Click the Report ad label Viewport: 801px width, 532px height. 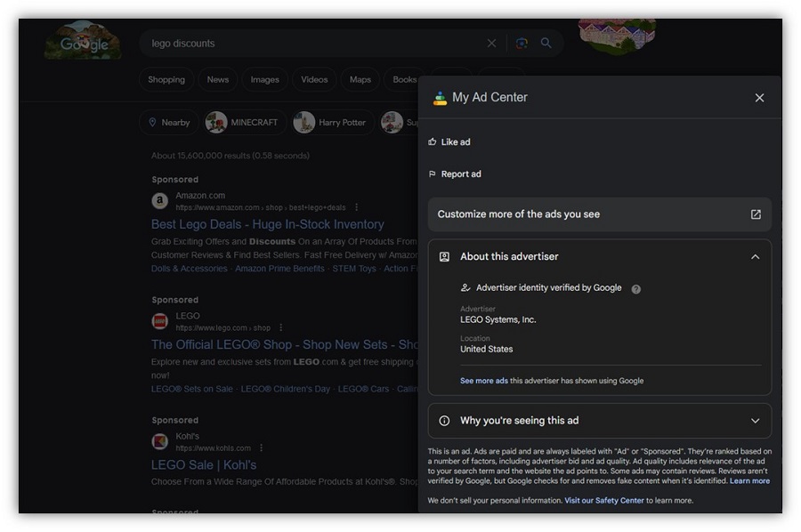coord(461,174)
